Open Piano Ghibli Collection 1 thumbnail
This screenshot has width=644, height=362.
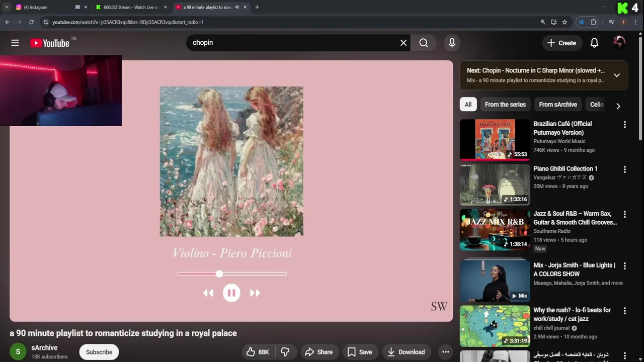pyautogui.click(x=495, y=184)
